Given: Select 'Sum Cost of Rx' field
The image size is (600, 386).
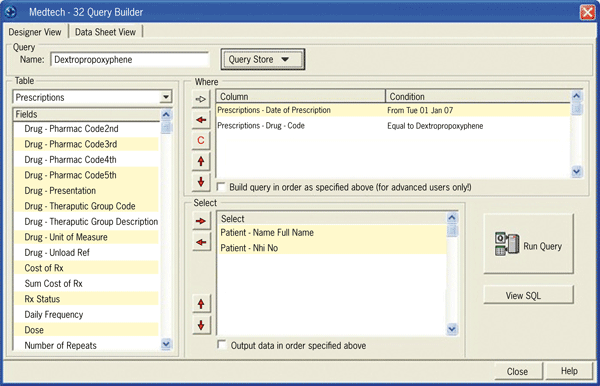Looking at the screenshot, I should point(86,284).
